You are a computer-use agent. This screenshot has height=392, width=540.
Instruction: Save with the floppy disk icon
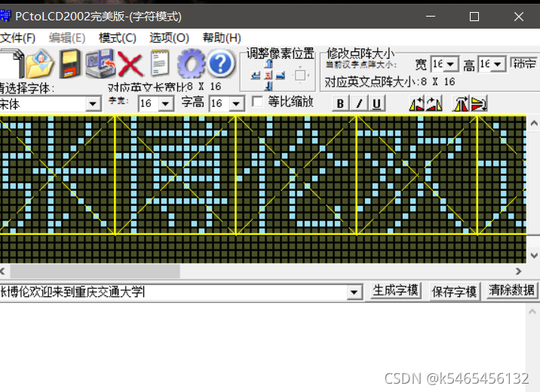pyautogui.click(x=70, y=64)
